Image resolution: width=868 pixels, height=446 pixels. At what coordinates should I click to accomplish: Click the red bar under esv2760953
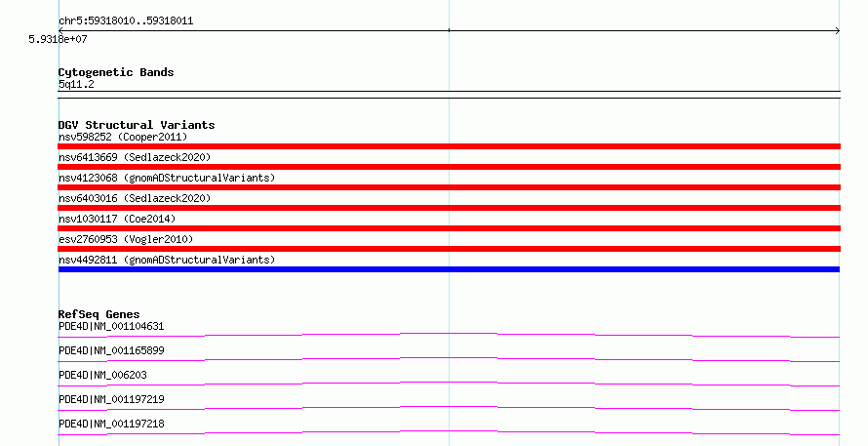pyautogui.click(x=449, y=249)
